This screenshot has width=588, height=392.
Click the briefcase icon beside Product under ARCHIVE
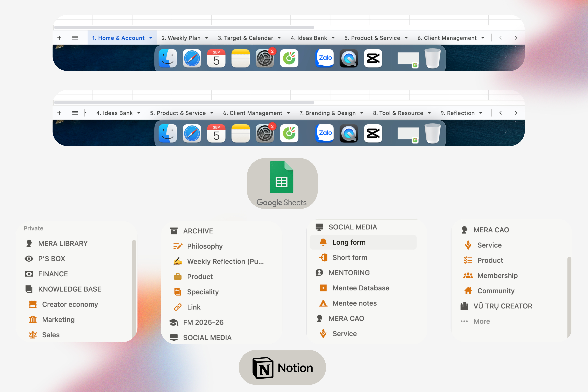point(178,276)
